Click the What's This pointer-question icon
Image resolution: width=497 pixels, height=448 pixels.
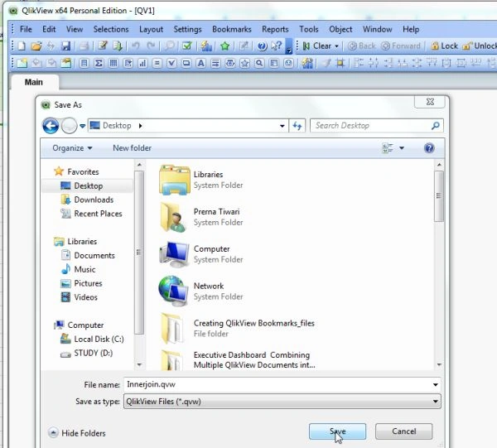[x=277, y=46]
